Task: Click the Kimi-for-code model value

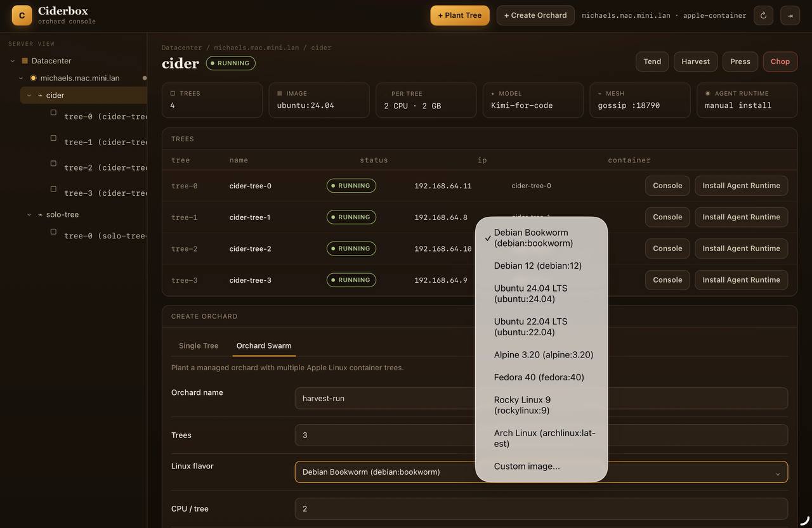Action: point(522,105)
